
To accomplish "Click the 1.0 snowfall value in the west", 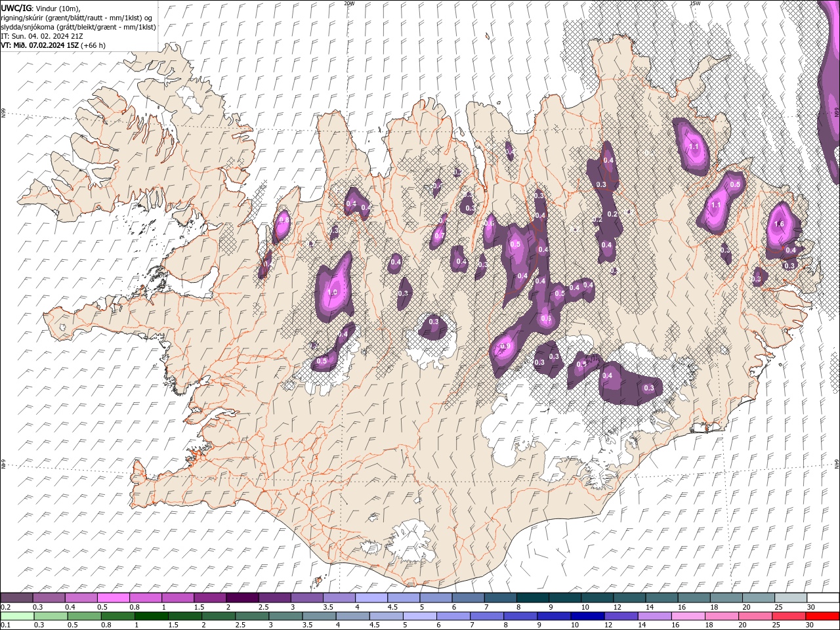I will coord(332,293).
